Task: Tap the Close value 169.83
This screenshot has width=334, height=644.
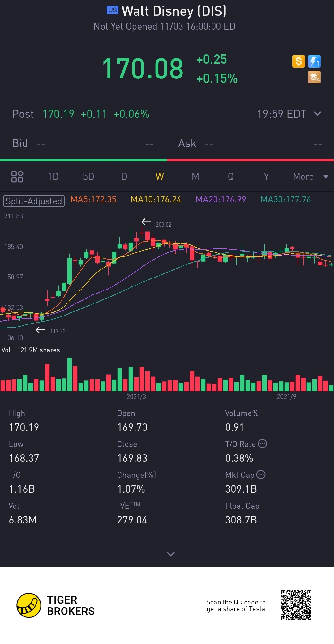Action: point(132,458)
